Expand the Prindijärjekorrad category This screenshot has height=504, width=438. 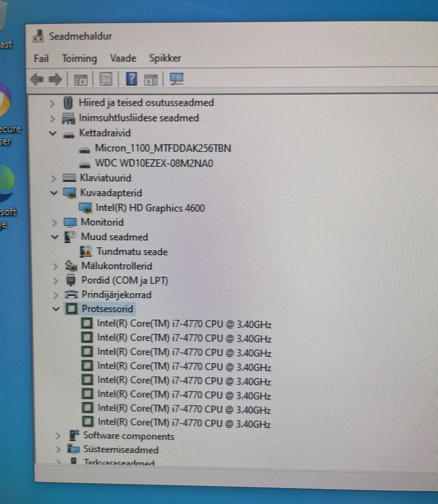coord(56,295)
